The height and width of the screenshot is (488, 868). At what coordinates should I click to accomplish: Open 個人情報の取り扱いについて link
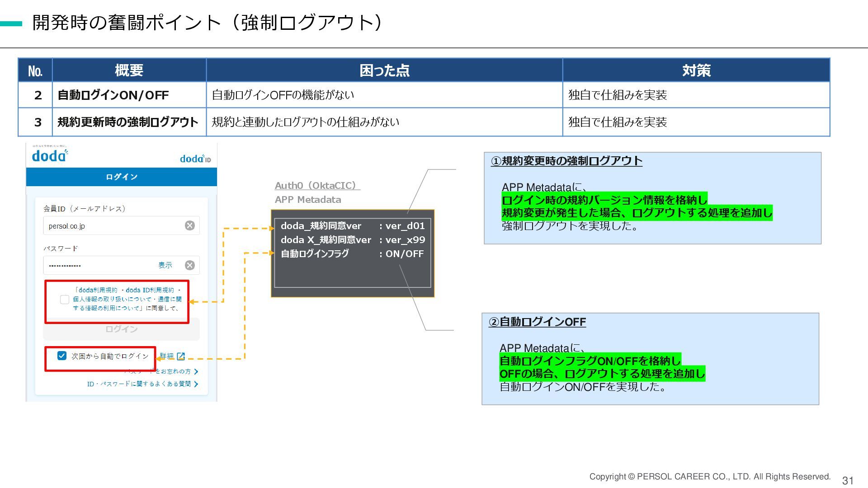pyautogui.click(x=112, y=299)
